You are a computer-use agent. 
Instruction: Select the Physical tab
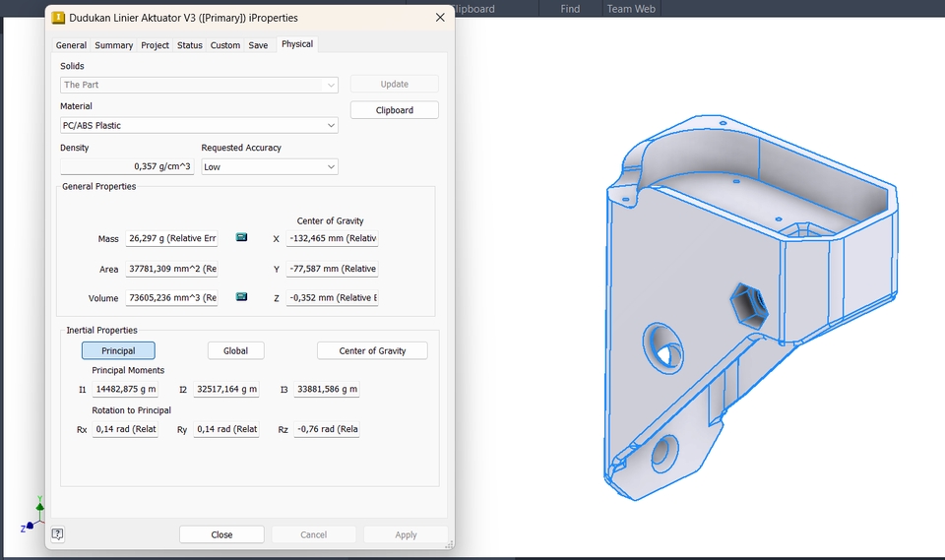(x=297, y=44)
